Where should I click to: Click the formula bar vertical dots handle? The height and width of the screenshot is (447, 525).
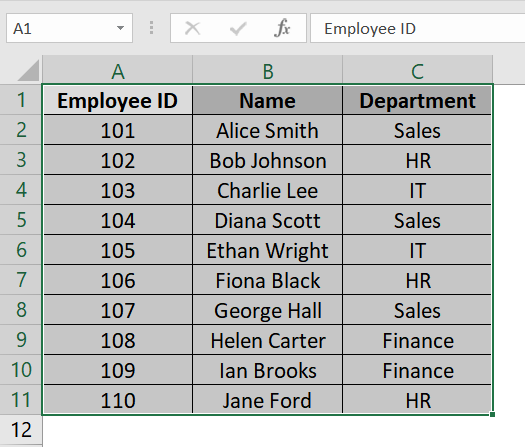[151, 28]
